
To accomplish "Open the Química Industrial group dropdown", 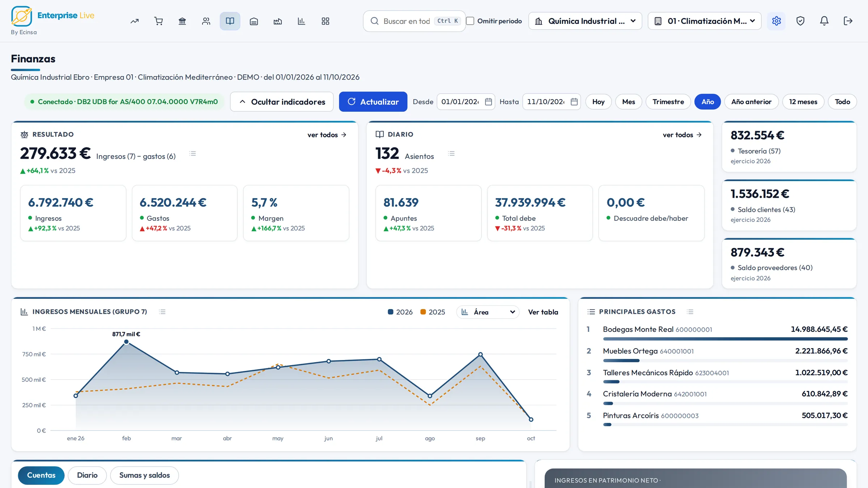I will [585, 21].
